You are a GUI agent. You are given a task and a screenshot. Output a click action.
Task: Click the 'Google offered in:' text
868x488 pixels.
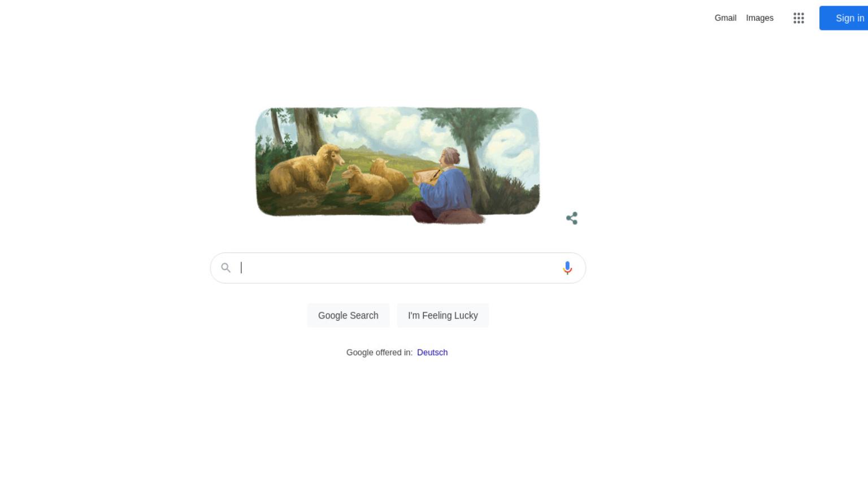[379, 352]
